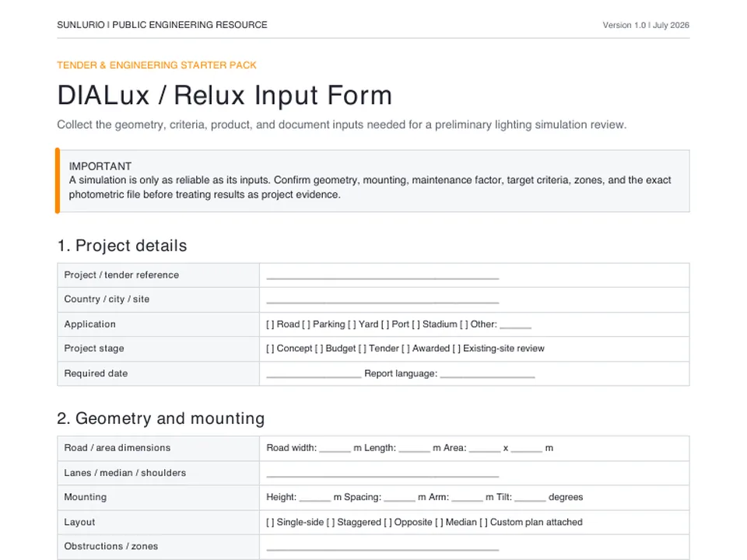Tick the Median layout checkbox
Screen dimensions: 747x560
pos(439,523)
